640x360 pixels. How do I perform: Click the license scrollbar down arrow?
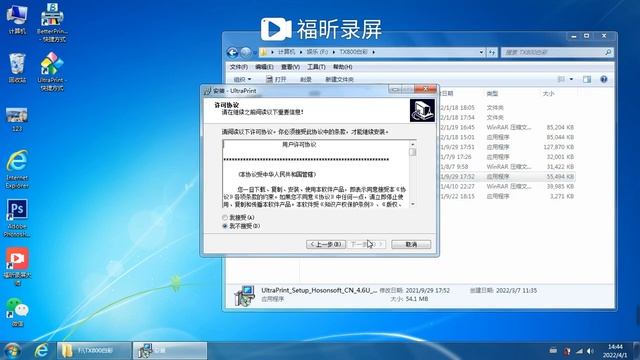click(413, 204)
